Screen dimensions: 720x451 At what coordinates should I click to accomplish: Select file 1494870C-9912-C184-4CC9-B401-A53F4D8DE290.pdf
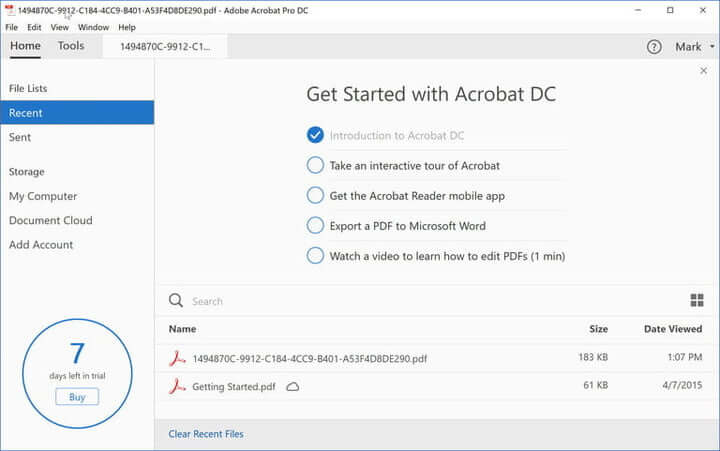tap(309, 359)
